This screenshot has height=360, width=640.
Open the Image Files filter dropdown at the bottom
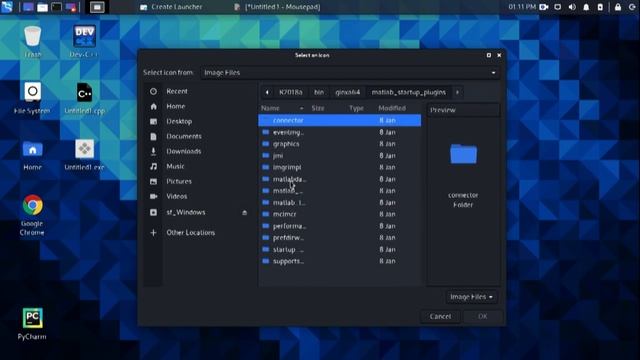pos(471,297)
